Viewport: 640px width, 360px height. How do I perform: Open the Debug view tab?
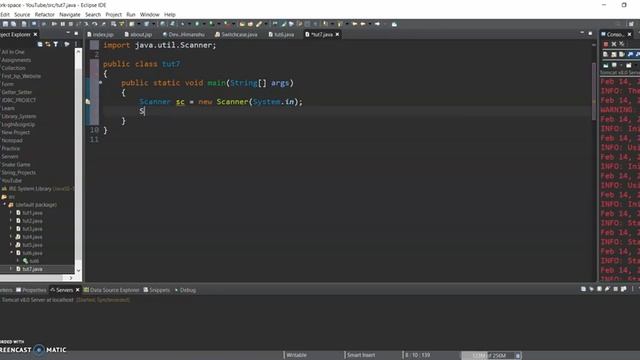tap(185, 290)
